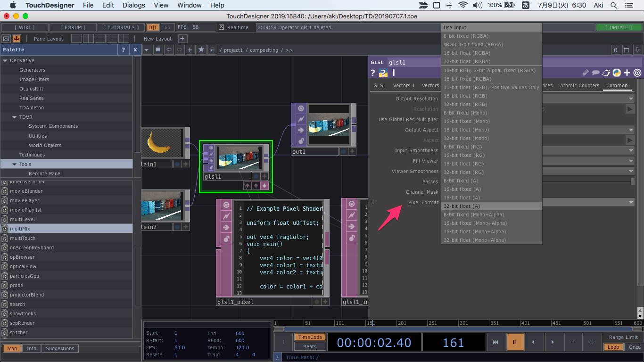This screenshot has height=362, width=644.
Task: Click the question mark help icon on glsl1
Action: (374, 73)
